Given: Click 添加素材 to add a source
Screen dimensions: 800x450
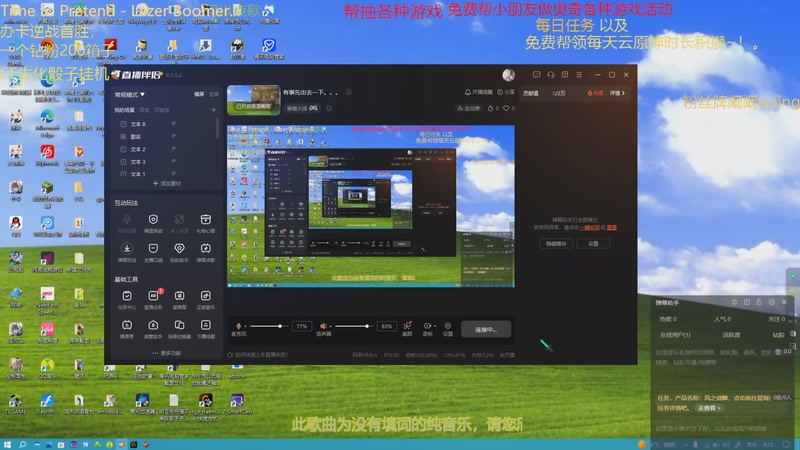Looking at the screenshot, I should click(x=167, y=183).
